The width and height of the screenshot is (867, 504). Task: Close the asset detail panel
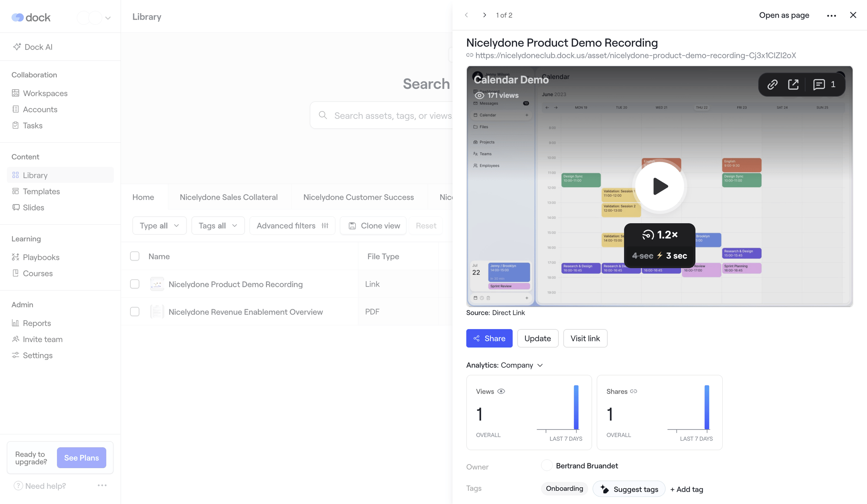(x=853, y=15)
